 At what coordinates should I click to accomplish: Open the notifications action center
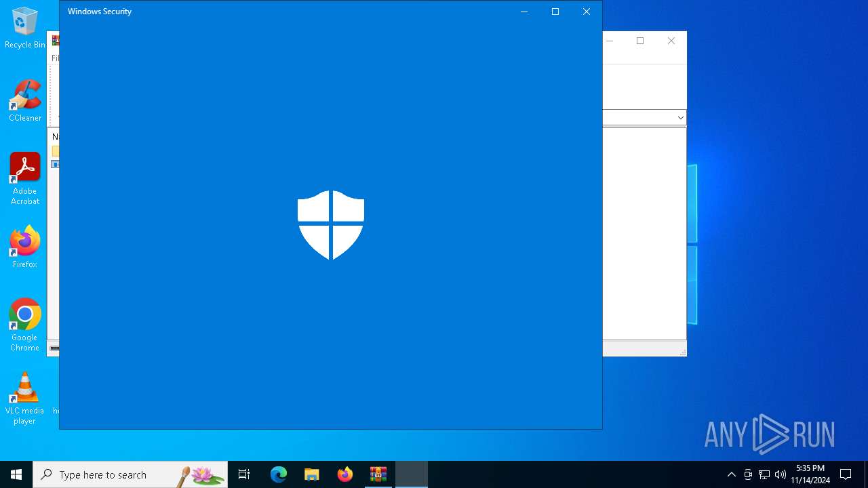coord(846,474)
